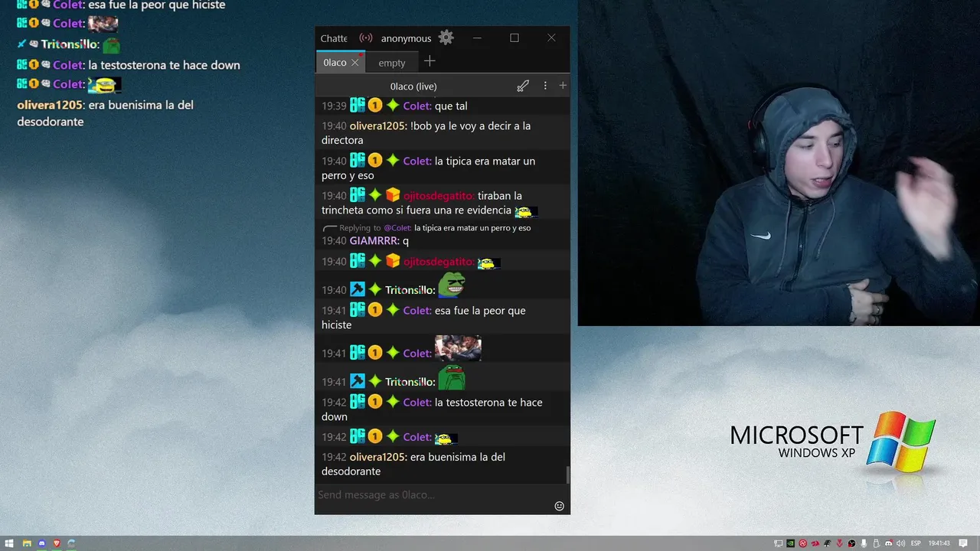This screenshot has width=980, height=551.
Task: Add a new tab with the plus button
Action: tap(430, 61)
